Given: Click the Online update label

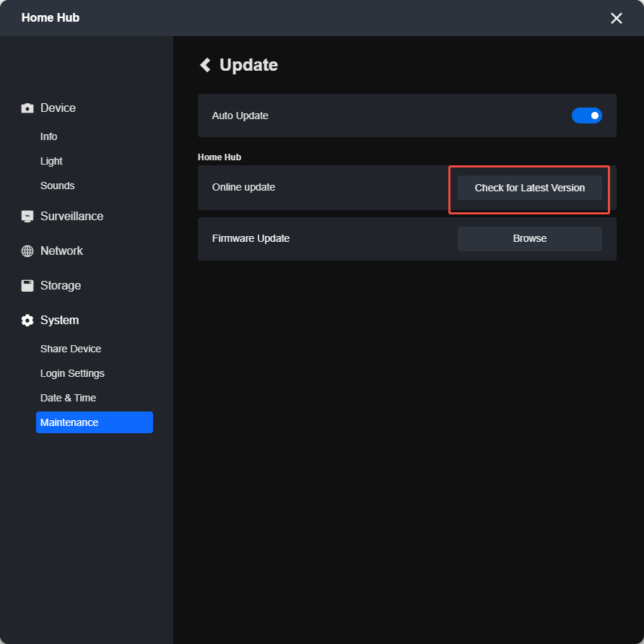Looking at the screenshot, I should 243,187.
